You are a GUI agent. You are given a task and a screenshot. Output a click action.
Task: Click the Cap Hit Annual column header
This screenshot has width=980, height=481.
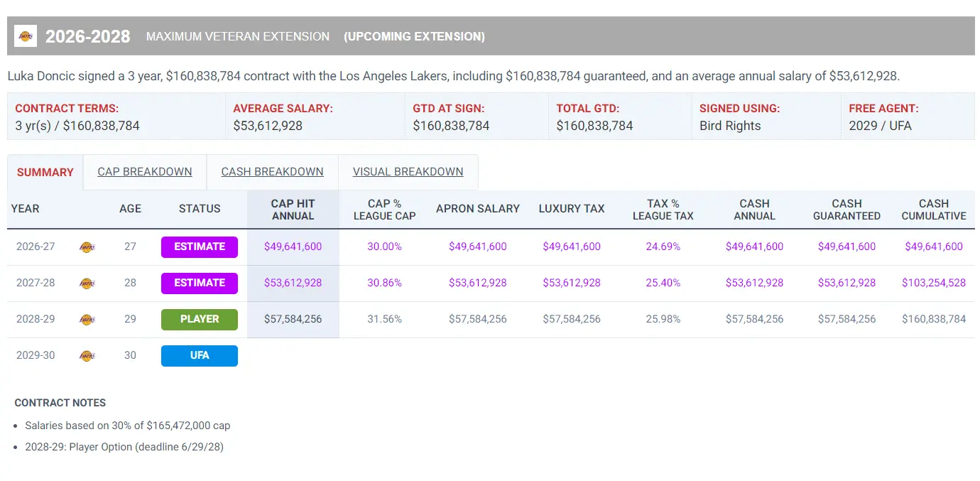[x=293, y=210]
